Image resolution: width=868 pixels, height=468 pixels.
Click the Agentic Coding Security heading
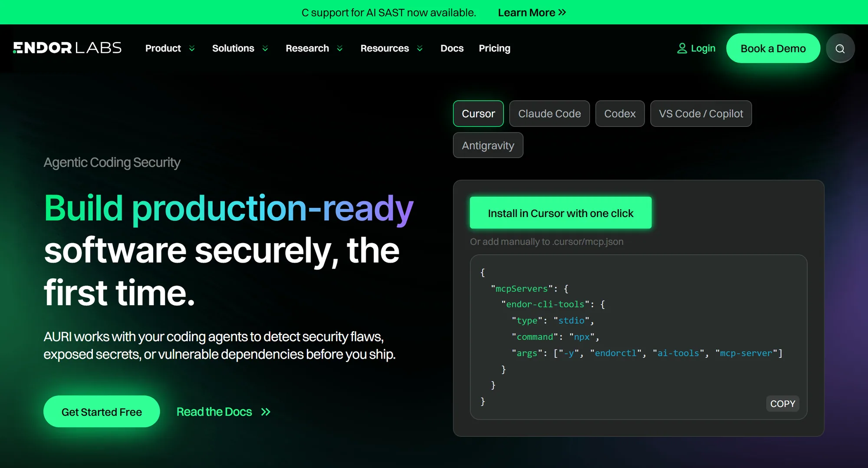[x=112, y=162]
